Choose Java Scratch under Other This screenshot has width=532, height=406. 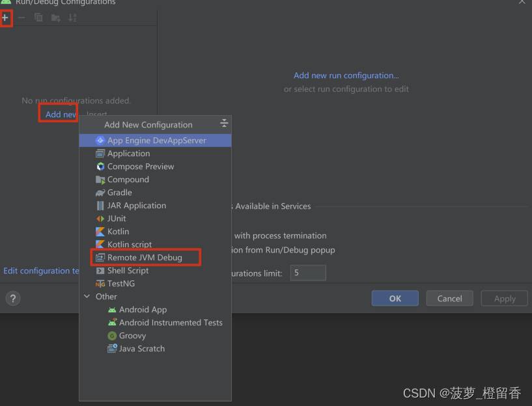(x=155, y=349)
